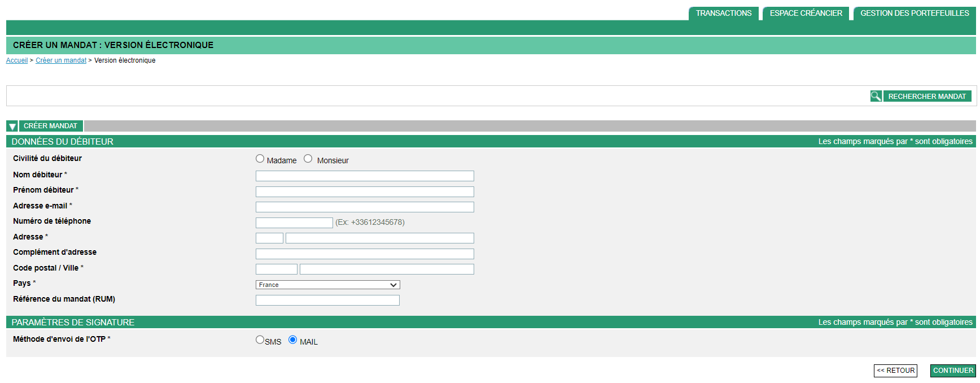
Task: Click the Prénom débiteur input field
Action: 365,191
